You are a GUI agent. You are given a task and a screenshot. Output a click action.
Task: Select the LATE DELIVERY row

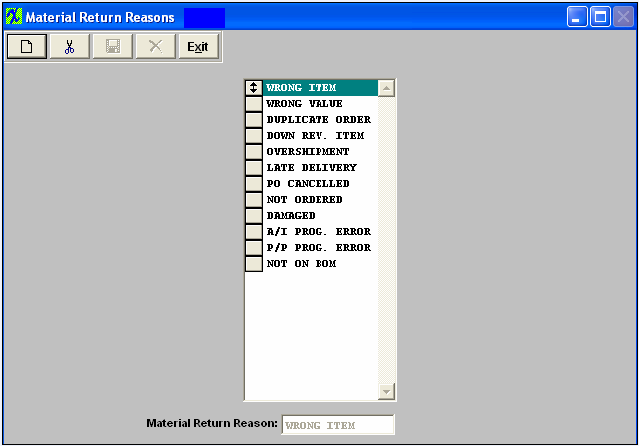tap(320, 168)
